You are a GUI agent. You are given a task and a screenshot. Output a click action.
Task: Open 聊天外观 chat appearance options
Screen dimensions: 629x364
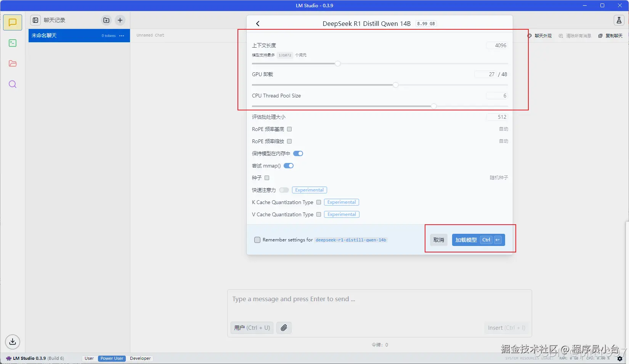539,36
